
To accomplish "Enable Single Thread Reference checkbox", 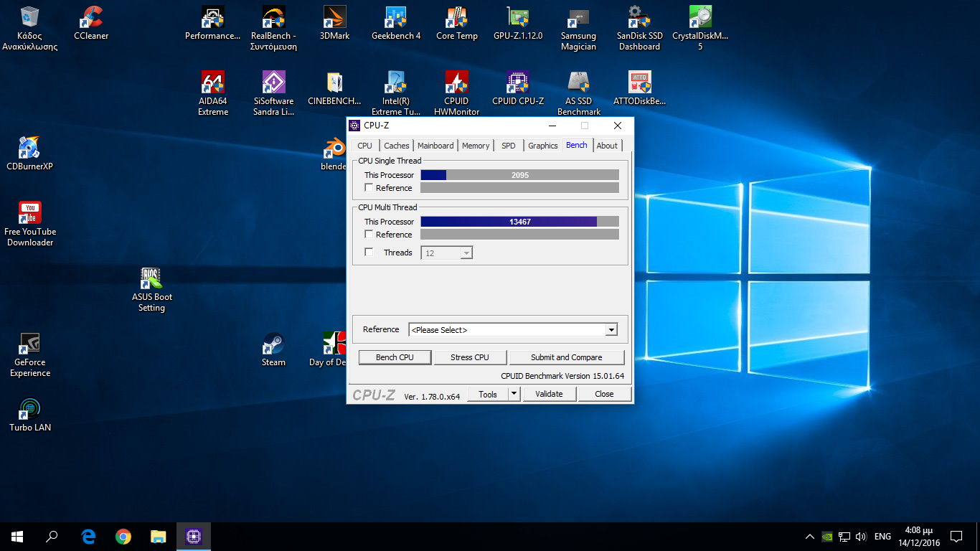I will pos(369,188).
